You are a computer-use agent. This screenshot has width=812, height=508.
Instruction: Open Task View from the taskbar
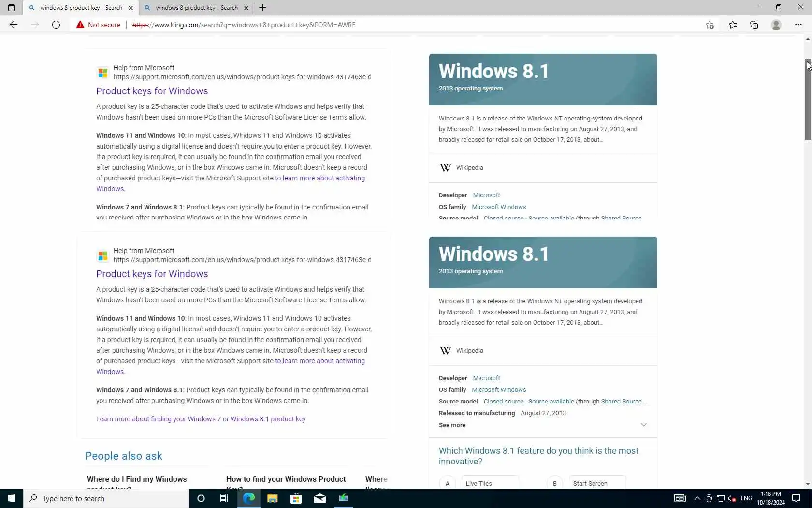224,498
